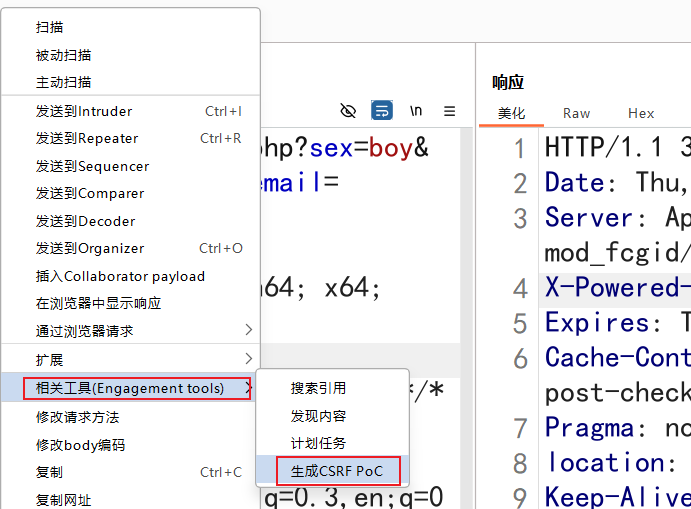Click the Server header in response

tap(589, 217)
